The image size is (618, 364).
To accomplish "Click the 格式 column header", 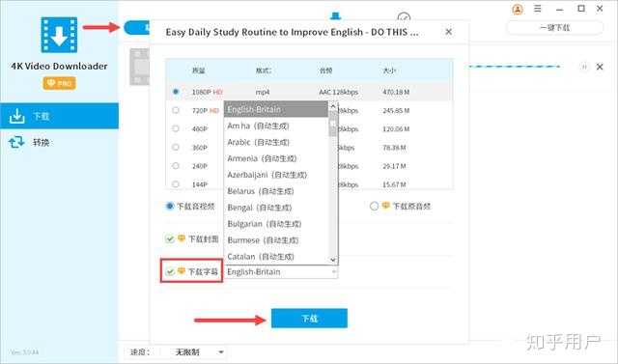I will (264, 70).
